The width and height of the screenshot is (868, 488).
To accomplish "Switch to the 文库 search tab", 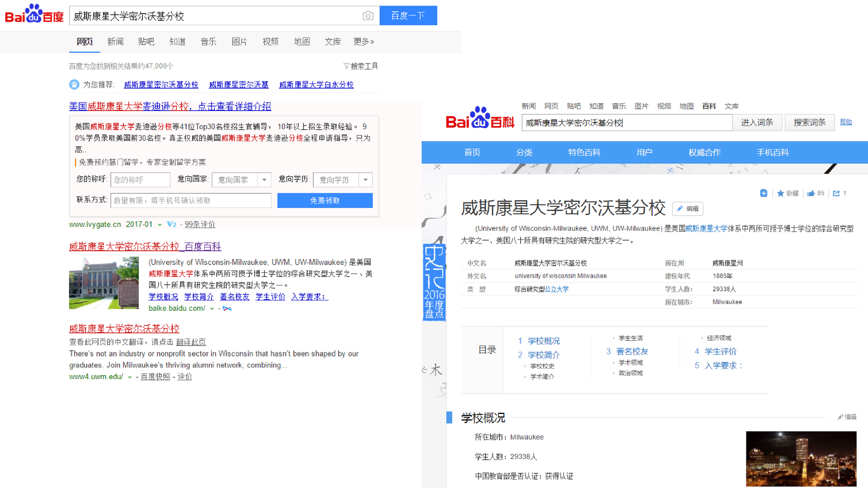I will tap(333, 42).
